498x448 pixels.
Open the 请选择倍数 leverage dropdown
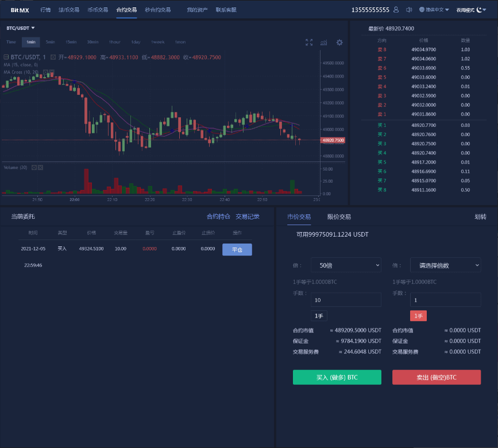click(445, 265)
